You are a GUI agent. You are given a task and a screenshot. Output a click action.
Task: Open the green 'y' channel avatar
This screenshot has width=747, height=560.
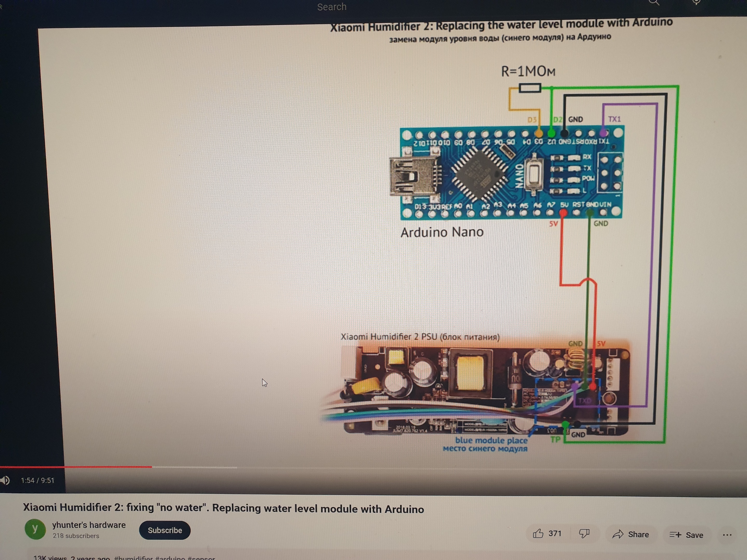tap(35, 529)
